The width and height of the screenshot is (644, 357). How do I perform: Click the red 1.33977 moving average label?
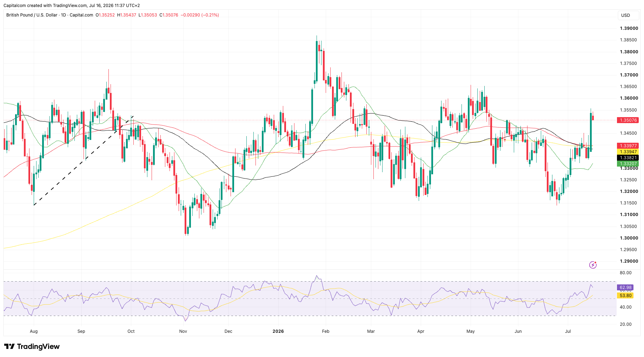[628, 146]
